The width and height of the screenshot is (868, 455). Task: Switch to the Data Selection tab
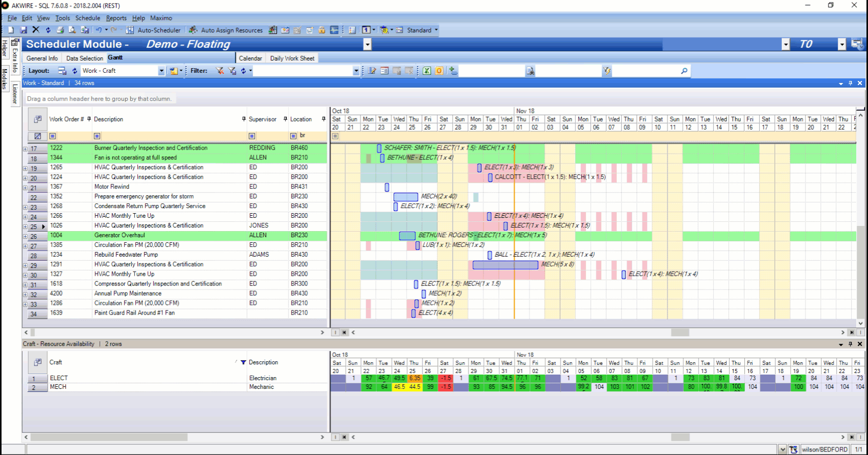85,58
